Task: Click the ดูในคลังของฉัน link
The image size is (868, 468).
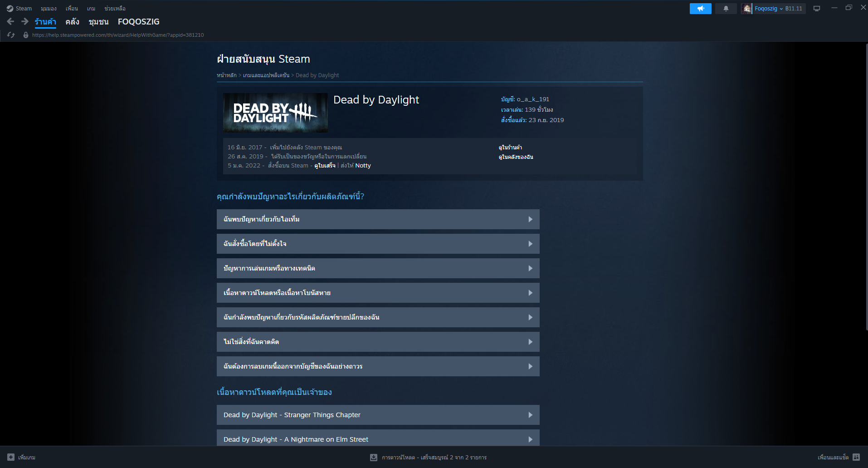Action: point(516,157)
